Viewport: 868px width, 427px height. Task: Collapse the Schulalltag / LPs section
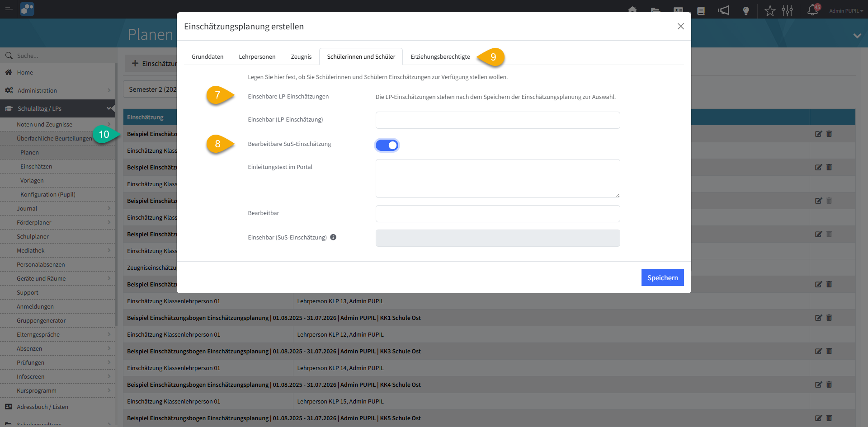[109, 108]
